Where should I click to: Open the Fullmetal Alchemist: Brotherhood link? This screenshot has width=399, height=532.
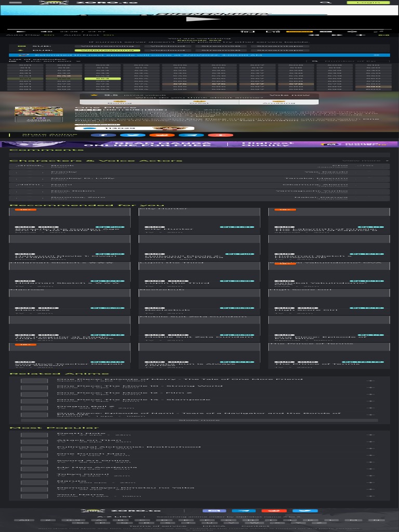pyautogui.click(x=128, y=447)
